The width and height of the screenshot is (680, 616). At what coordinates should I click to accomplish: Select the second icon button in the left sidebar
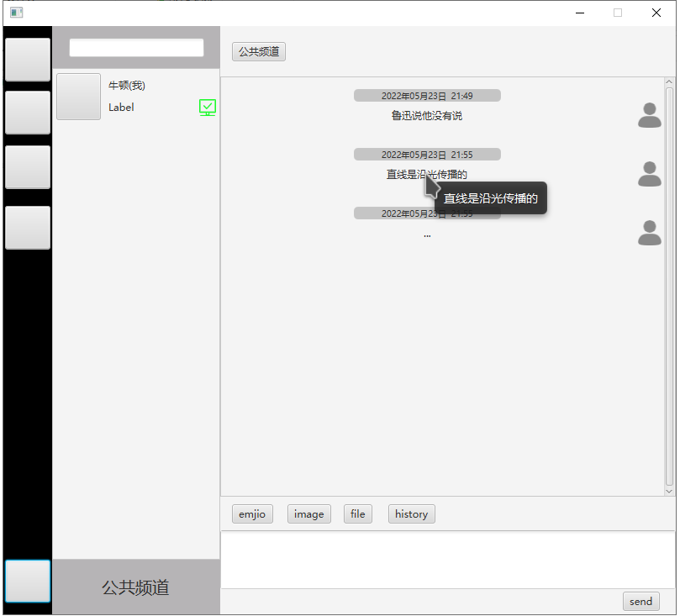click(28, 112)
